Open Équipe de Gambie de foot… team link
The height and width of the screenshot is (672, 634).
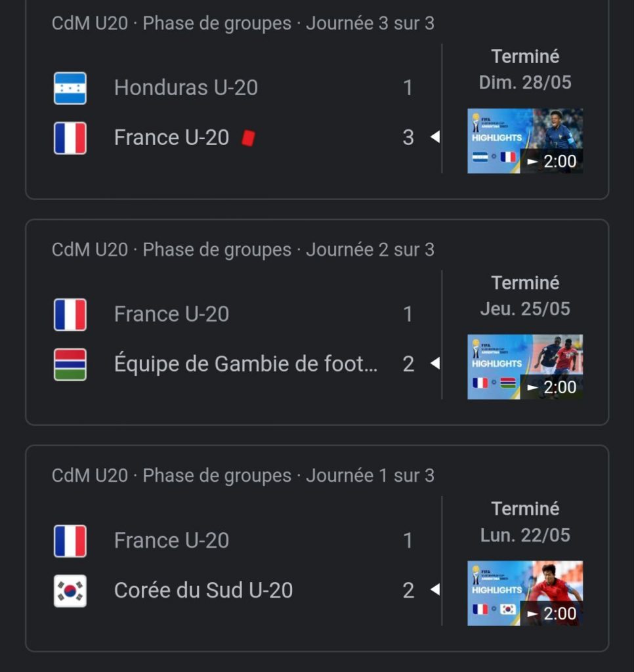[246, 364]
